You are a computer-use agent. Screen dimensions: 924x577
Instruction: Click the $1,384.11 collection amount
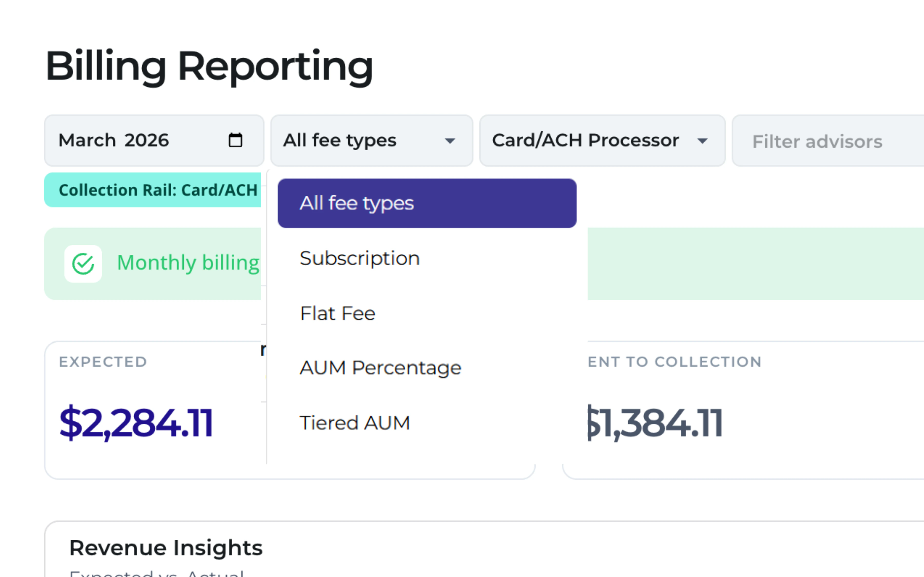coord(654,421)
